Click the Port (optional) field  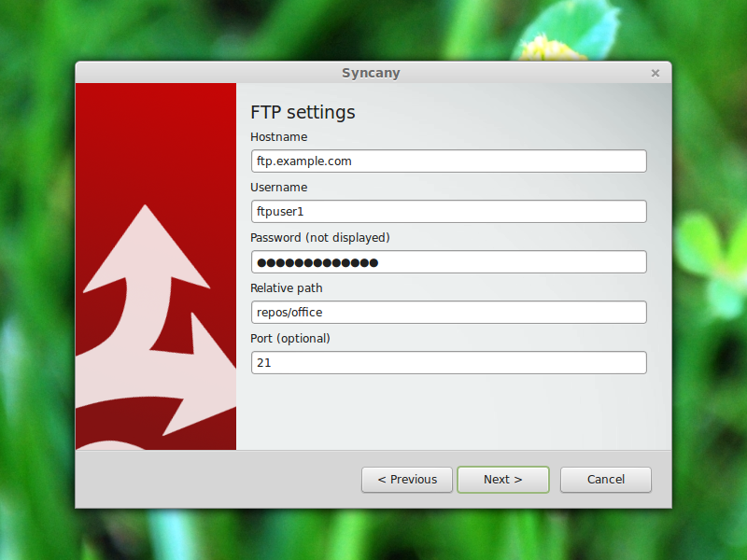[449, 363]
